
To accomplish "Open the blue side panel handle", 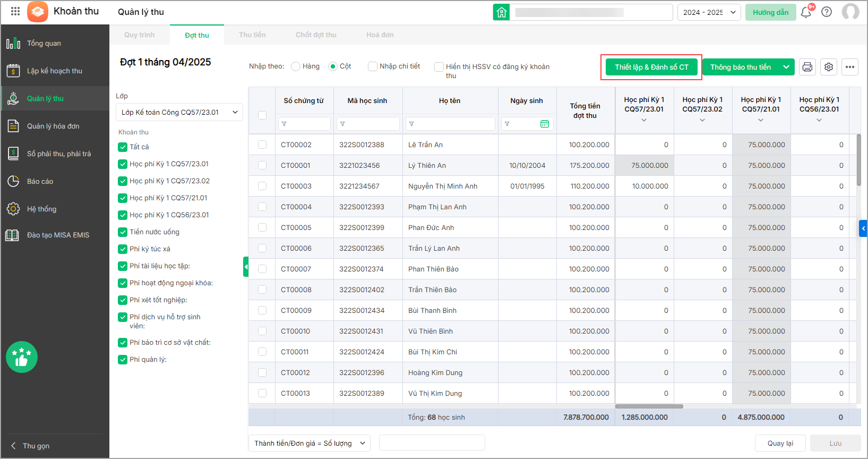I will 863,228.
